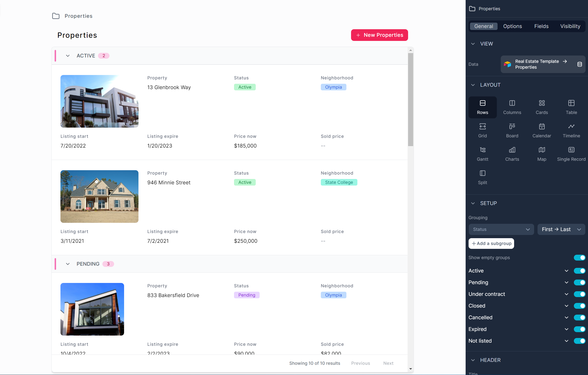Switch layout to Cards
The height and width of the screenshot is (375, 588).
point(541,107)
